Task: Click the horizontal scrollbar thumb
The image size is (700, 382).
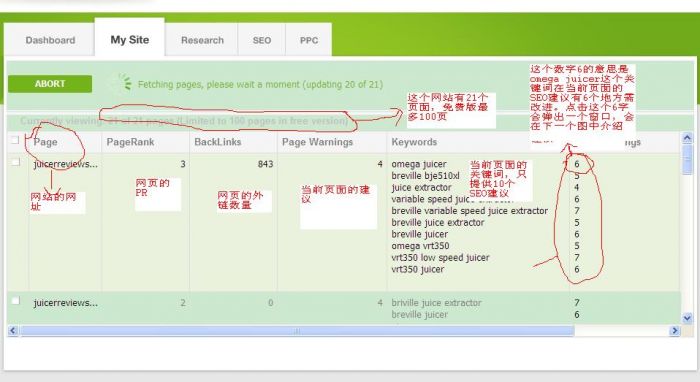Action: [x=297, y=331]
